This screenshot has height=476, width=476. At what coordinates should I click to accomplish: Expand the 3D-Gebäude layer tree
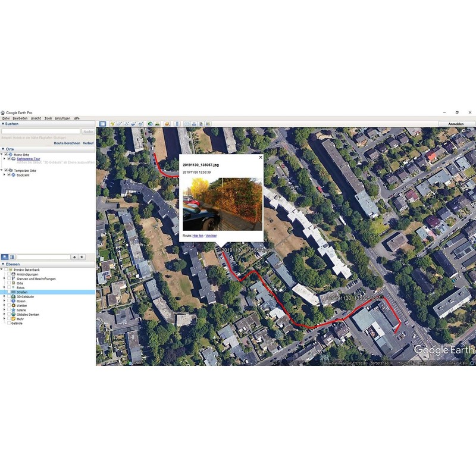4,296
